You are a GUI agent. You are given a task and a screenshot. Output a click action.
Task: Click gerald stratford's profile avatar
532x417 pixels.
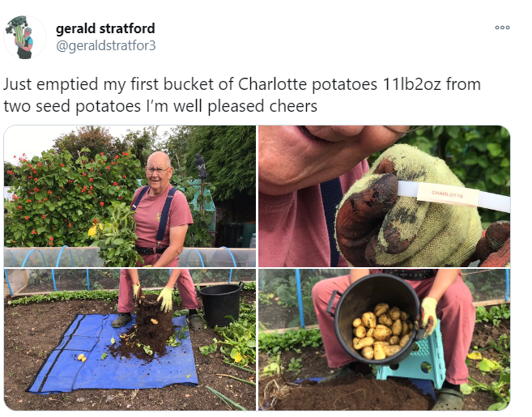25,37
